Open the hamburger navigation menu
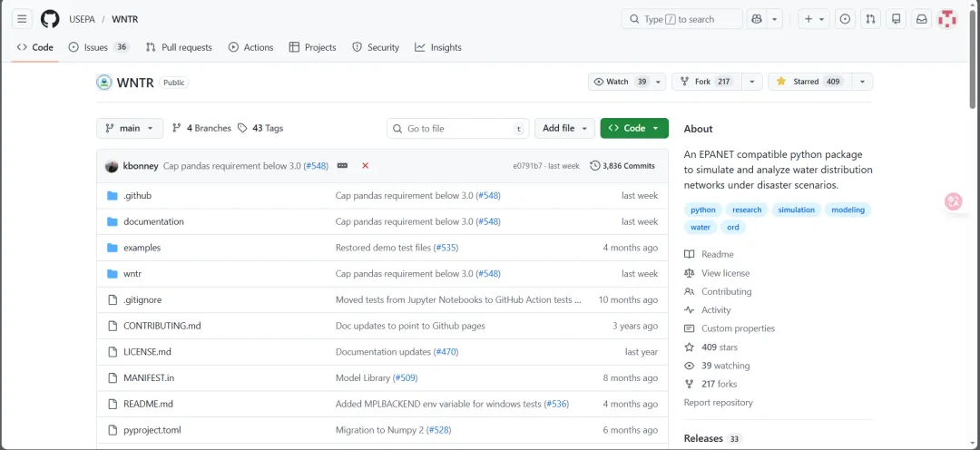 [x=22, y=19]
